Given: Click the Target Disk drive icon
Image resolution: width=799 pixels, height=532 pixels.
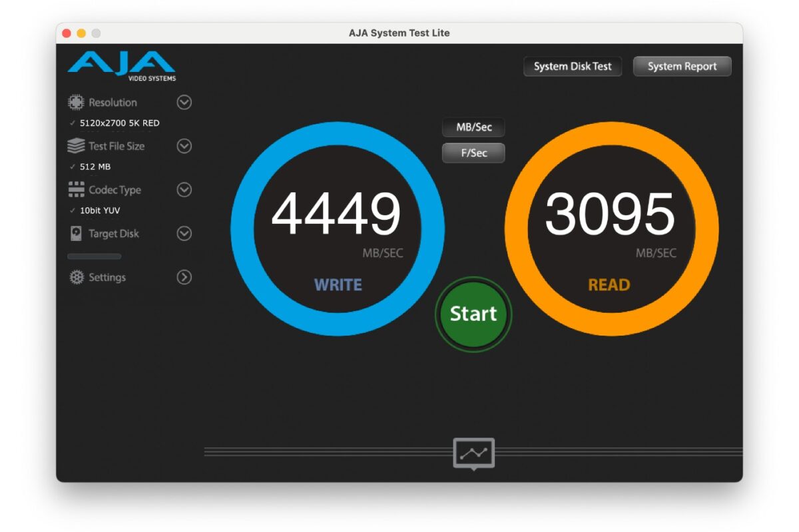Looking at the screenshot, I should coord(76,234).
